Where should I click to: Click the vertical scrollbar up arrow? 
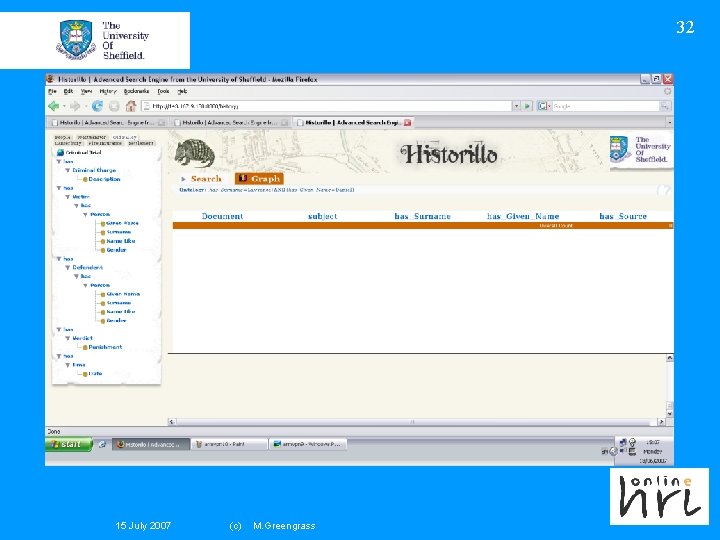(x=669, y=358)
